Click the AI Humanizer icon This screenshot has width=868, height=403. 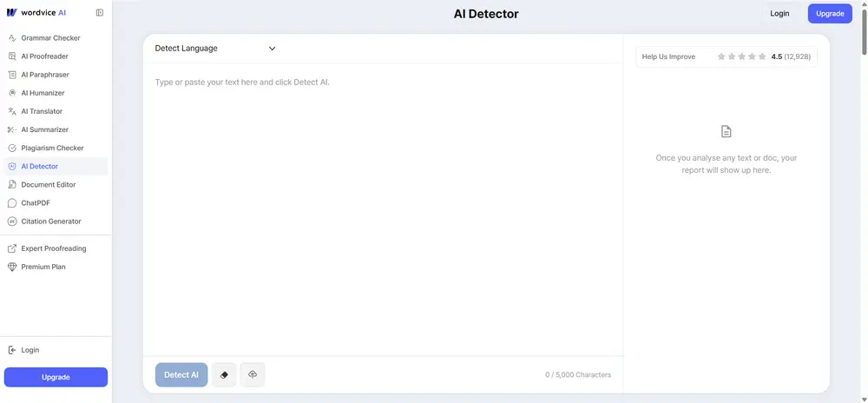click(12, 93)
